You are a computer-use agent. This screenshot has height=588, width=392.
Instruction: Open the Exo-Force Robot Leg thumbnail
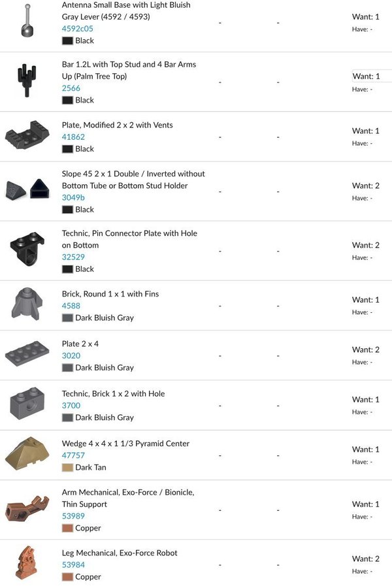click(x=27, y=563)
